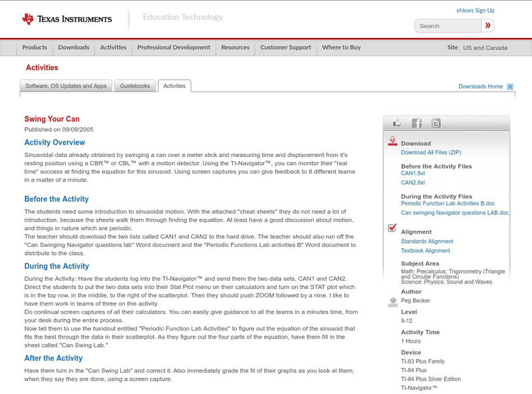This screenshot has height=394, width=532.
Task: Click the Swing Your Can title
Action: pos(52,119)
